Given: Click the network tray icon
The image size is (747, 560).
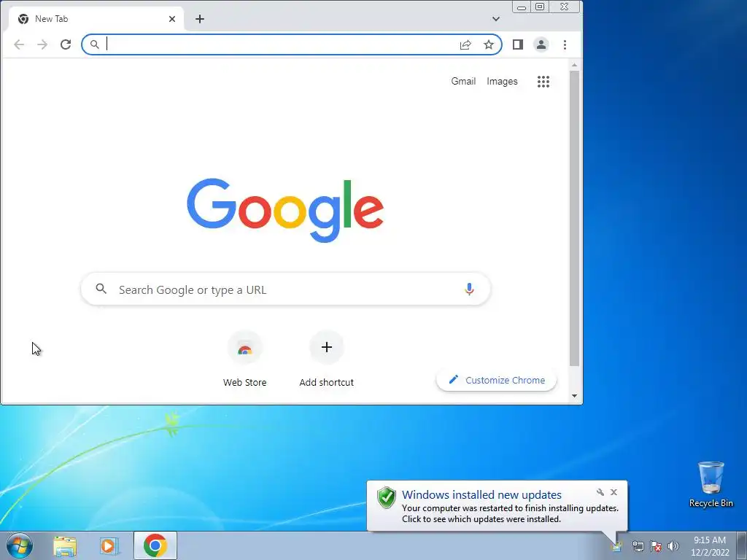Looking at the screenshot, I should tap(638, 546).
